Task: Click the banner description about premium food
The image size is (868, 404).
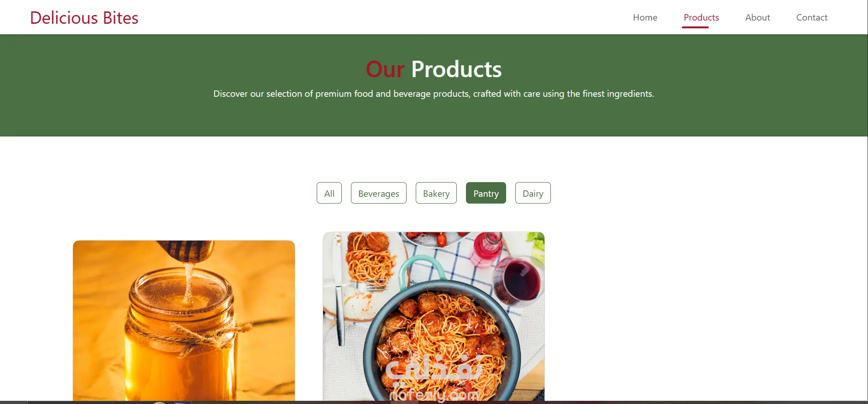Action: [x=434, y=94]
